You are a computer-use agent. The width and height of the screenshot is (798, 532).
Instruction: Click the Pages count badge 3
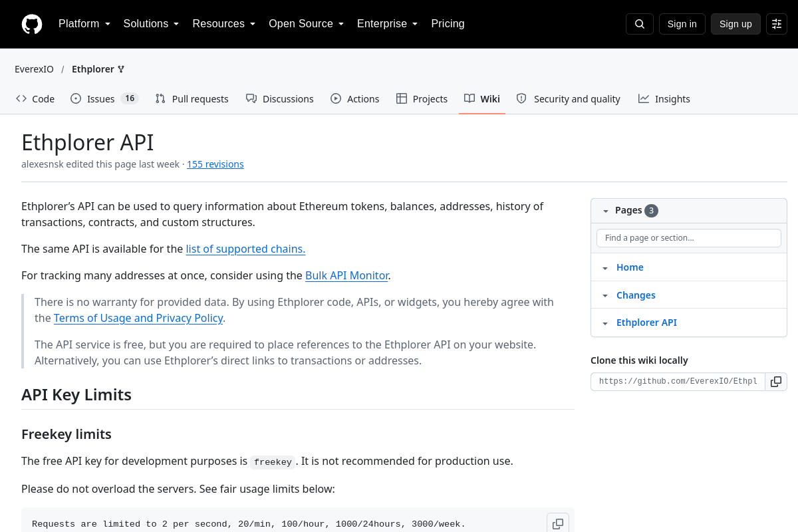(651, 211)
